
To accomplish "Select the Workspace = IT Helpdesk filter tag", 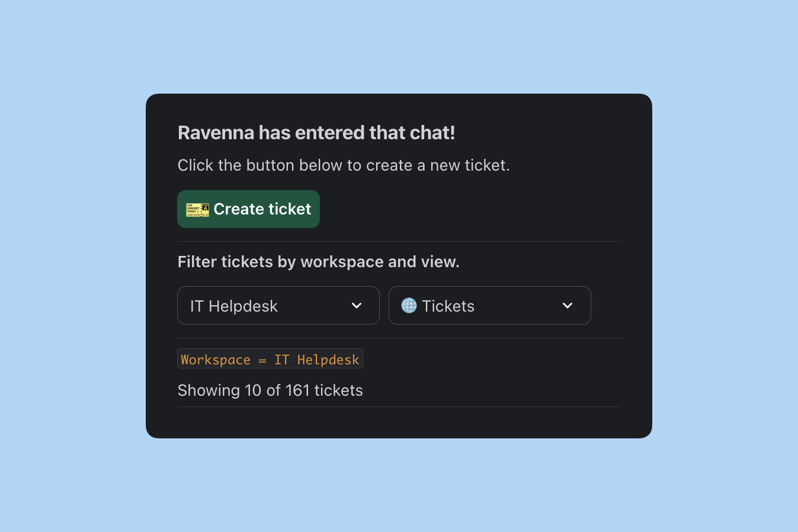I will [x=270, y=359].
